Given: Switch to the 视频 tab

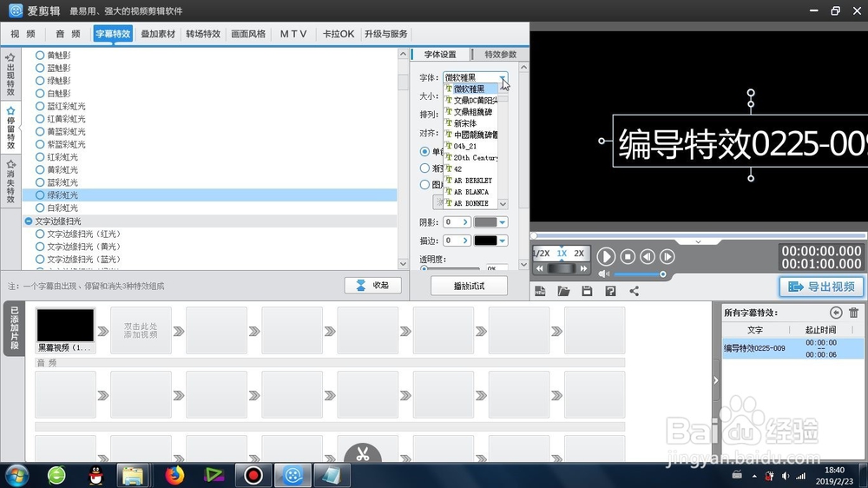Looking at the screenshot, I should 23,34.
